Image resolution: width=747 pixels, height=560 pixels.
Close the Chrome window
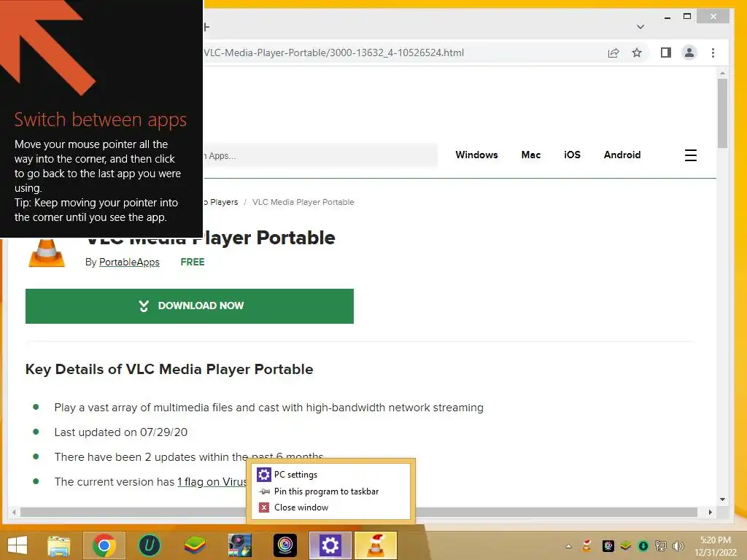tap(713, 17)
